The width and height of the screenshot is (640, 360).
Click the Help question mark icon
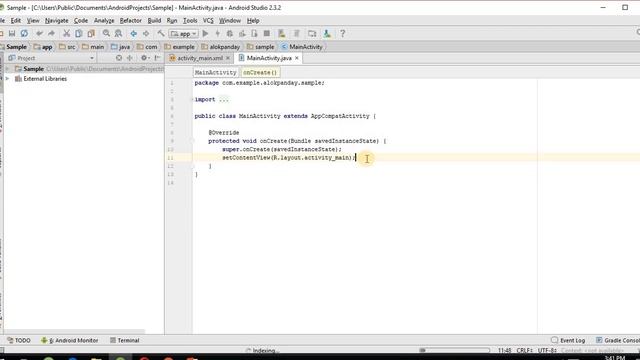342,33
